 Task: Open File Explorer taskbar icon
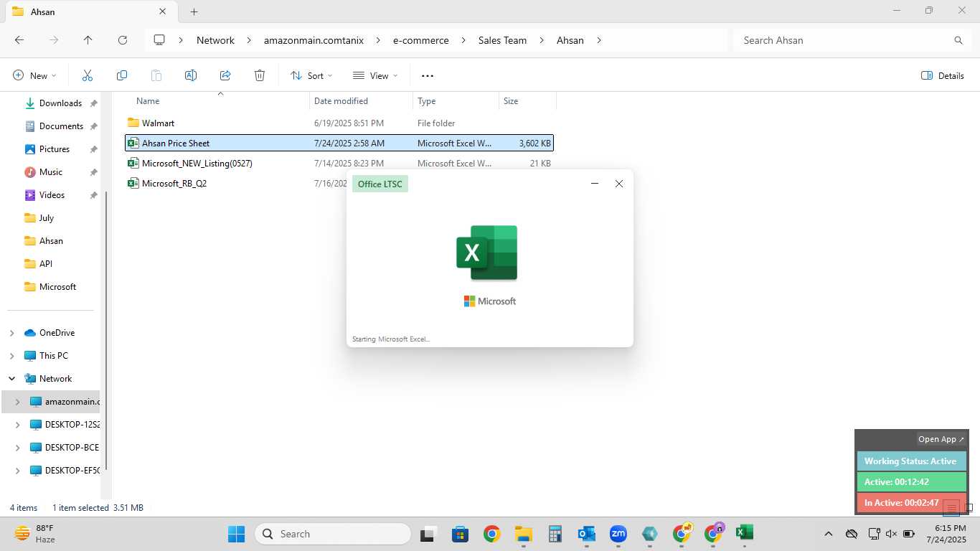point(523,534)
